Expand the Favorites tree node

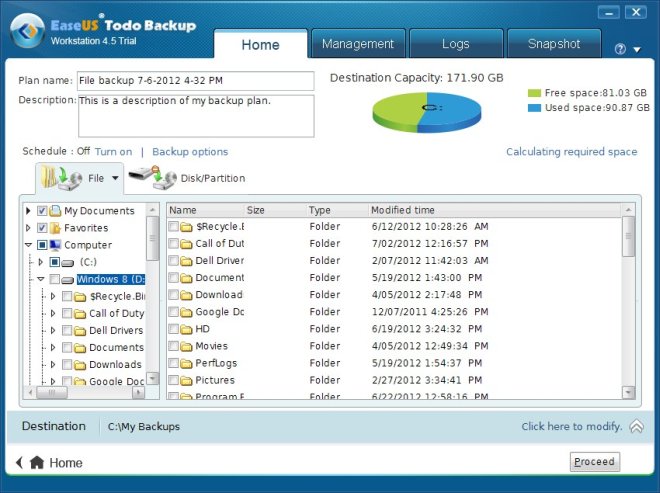pos(28,228)
